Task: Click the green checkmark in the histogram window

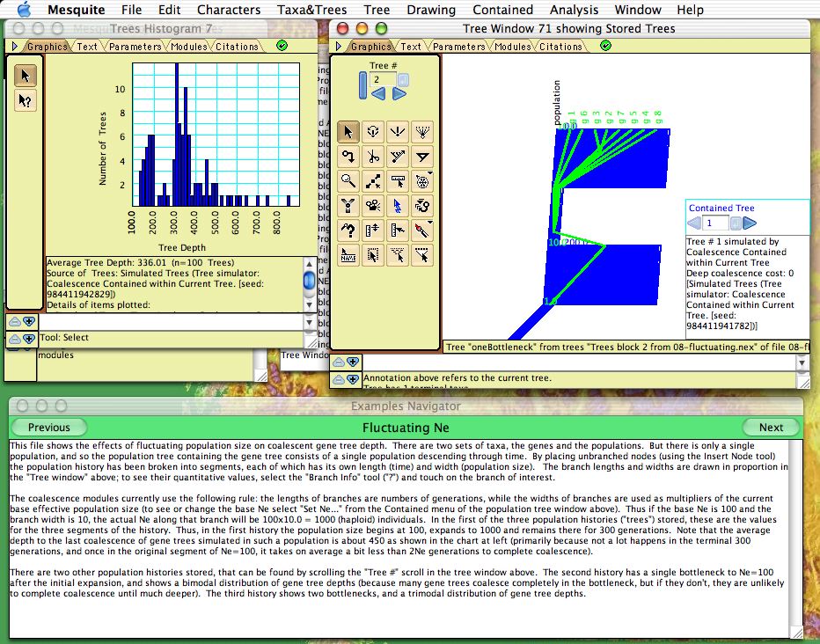Action: click(x=282, y=46)
